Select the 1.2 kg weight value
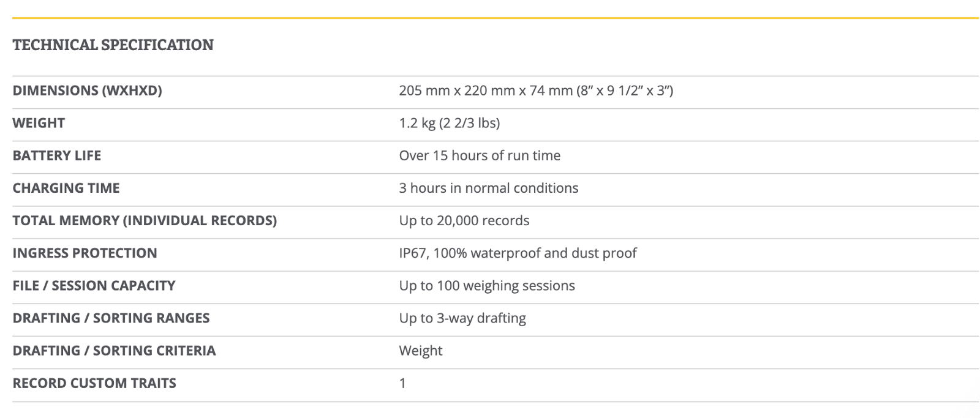980x418 pixels. 449,123
